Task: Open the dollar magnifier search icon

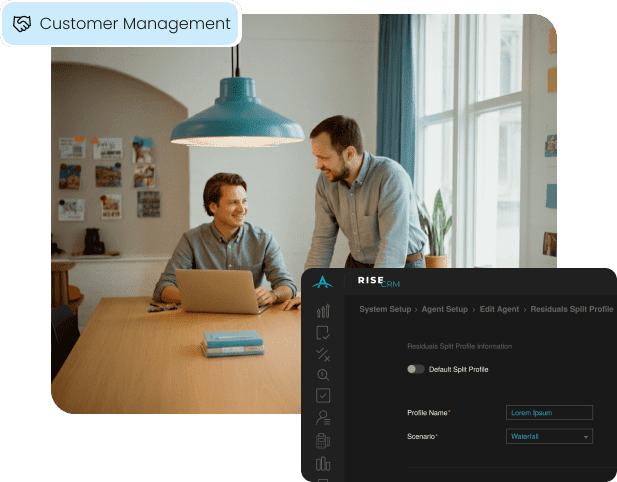Action: coord(322,374)
